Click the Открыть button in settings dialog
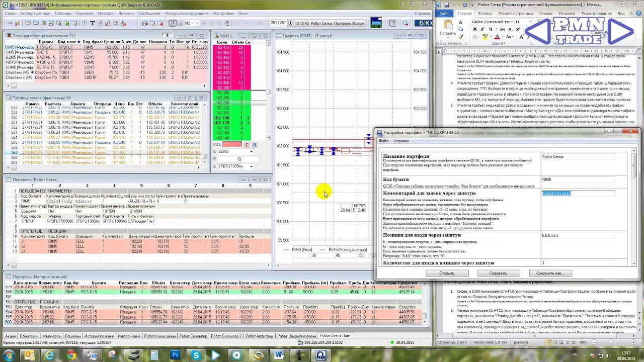This screenshot has width=644, height=362. click(x=447, y=273)
